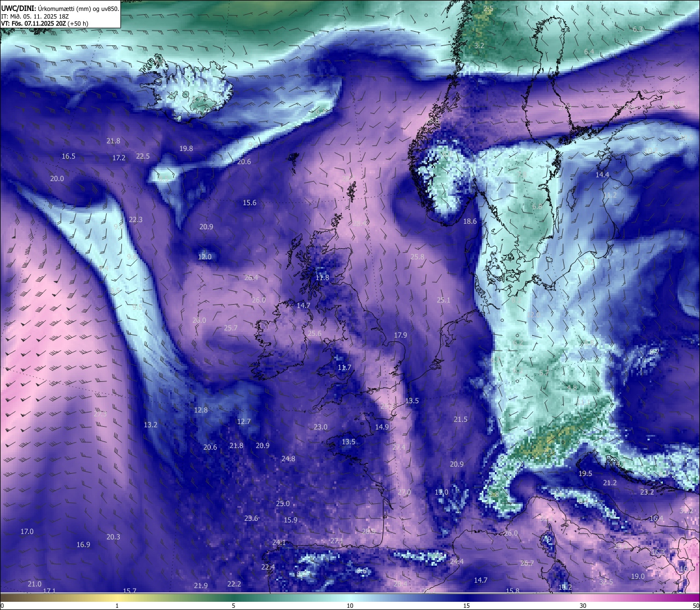
Task: Click the value 22.3 on the map
Action: [136, 220]
